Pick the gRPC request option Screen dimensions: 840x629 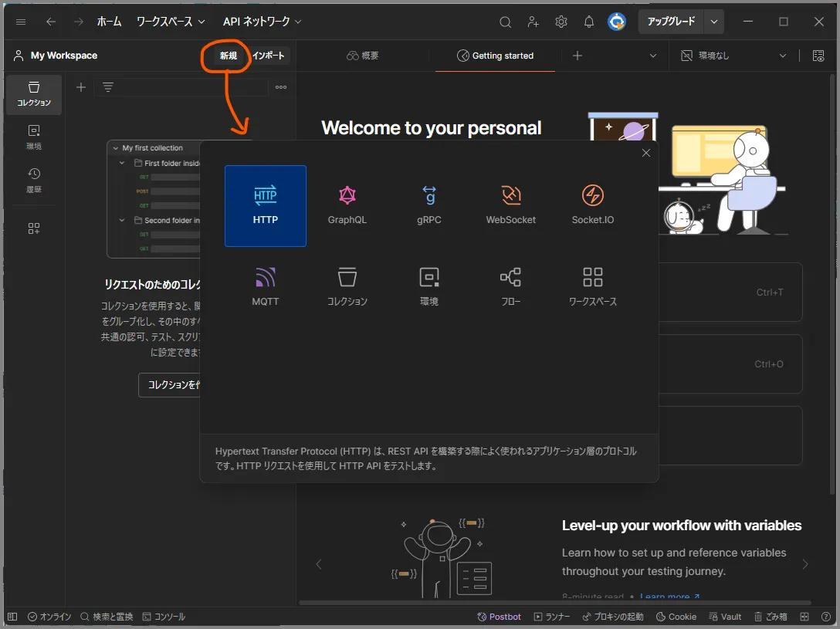click(x=429, y=205)
